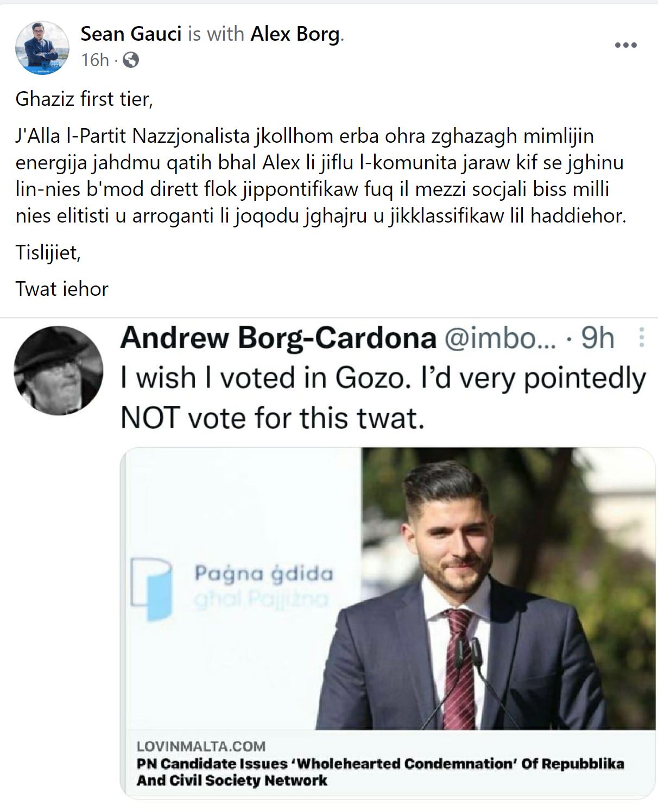Open Alex Borg's tagged profile
This screenshot has height=812, width=658.
coord(296,34)
